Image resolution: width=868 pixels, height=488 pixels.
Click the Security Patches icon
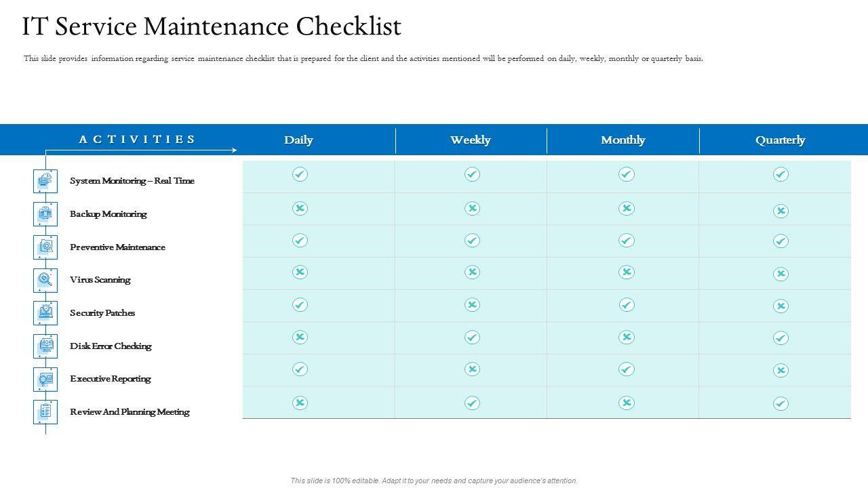point(45,312)
